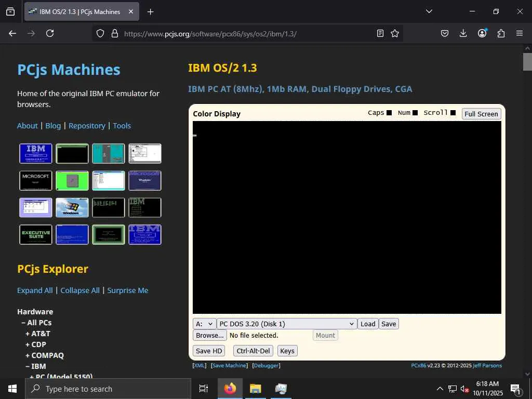Open the notification center icon
The width and height of the screenshot is (532, 399).
[x=515, y=389]
